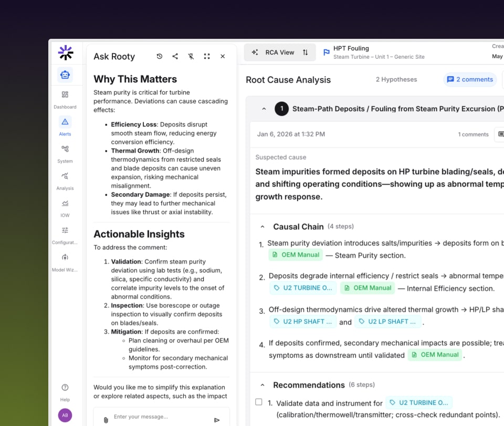Click the Actionable Insights heading
The width and height of the screenshot is (504, 426).
[139, 234]
